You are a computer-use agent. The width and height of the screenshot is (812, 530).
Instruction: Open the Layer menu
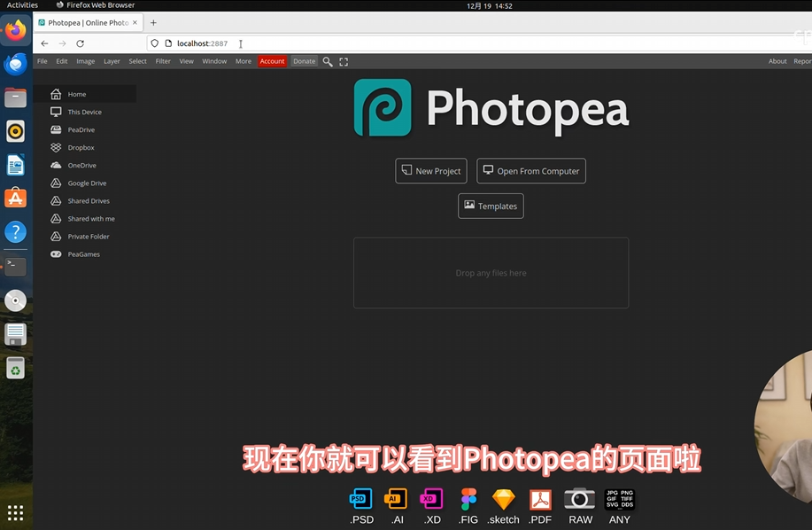tap(112, 61)
